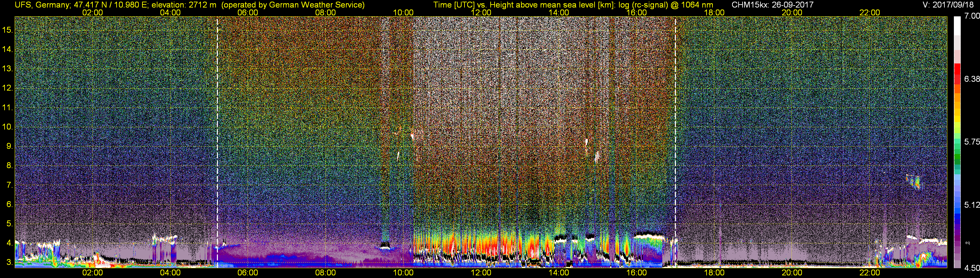Click the 4.50 value on the color scale
The image size is (980, 278).
coord(972,268)
